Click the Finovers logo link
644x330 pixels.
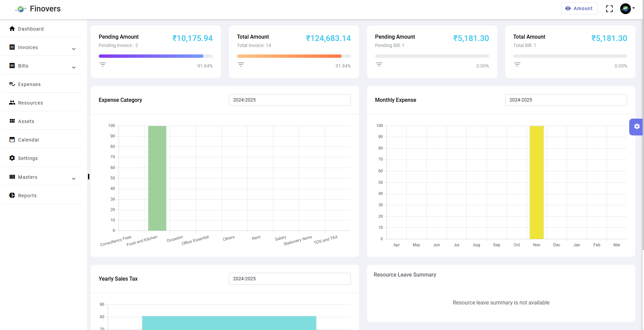38,9
